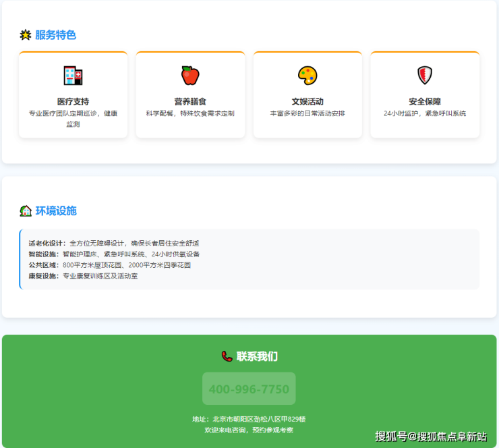The width and height of the screenshot is (499, 448).
Task: Click the 智能设施 line in facilities list
Action: (x=113, y=254)
